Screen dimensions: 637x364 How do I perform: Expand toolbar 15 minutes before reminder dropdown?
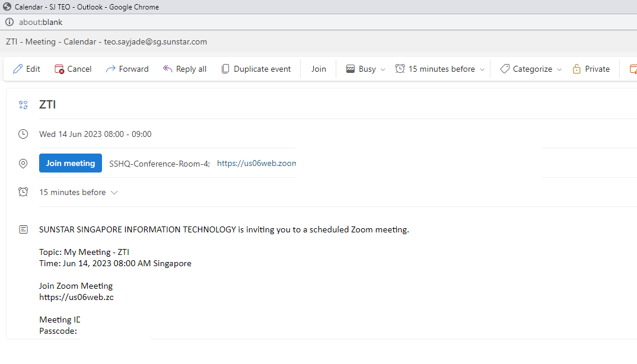pyautogui.click(x=482, y=69)
